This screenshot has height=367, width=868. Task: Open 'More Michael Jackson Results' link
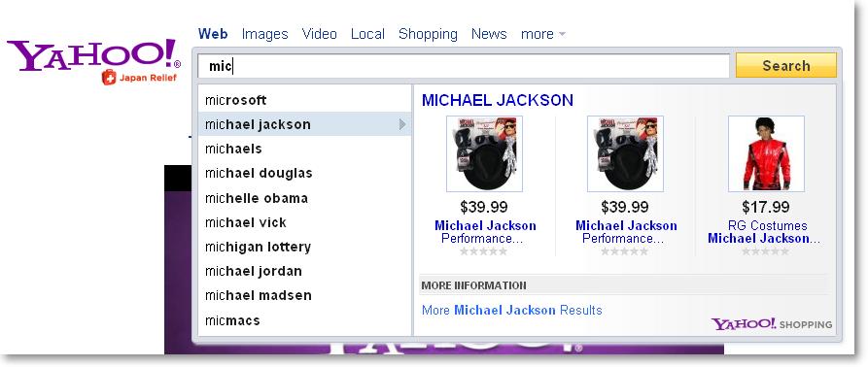coord(511,310)
